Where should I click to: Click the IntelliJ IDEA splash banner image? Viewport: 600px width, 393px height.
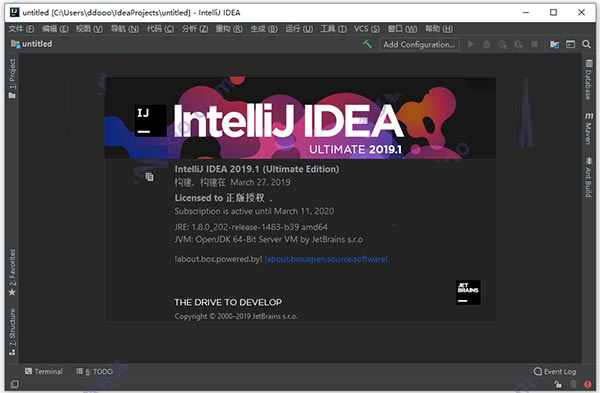tap(300, 118)
